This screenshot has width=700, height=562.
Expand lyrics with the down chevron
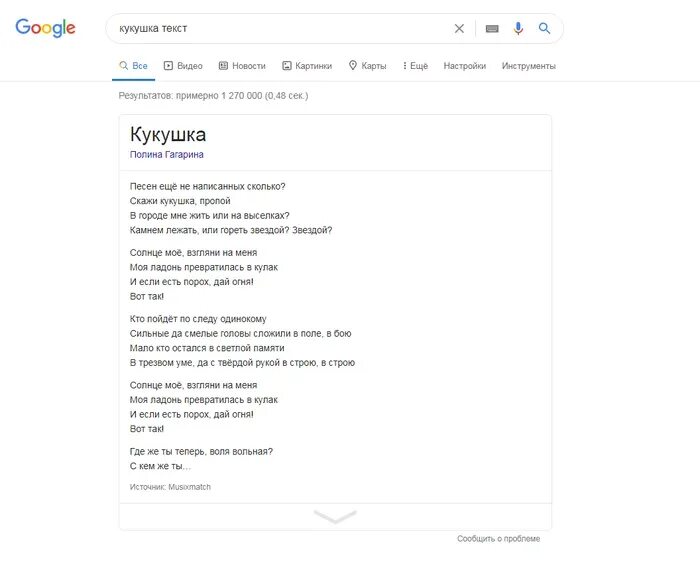coord(335,517)
